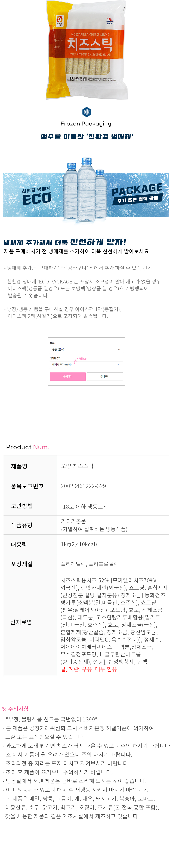
Task: Open the 본품 (필수) dropdown
Action: tap(86, 349)
